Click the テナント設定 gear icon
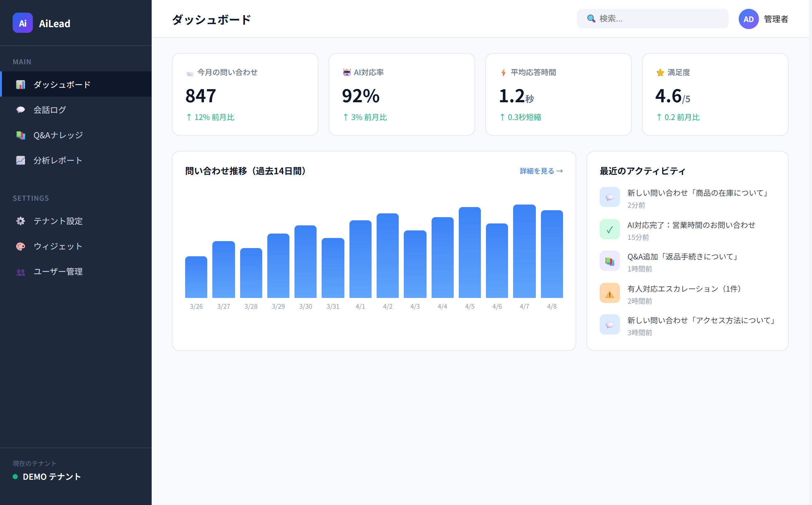This screenshot has height=505, width=812. tap(21, 221)
